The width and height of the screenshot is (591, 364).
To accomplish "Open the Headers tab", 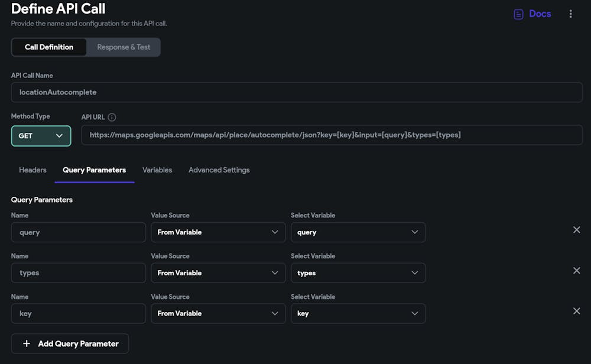I will pyautogui.click(x=33, y=170).
